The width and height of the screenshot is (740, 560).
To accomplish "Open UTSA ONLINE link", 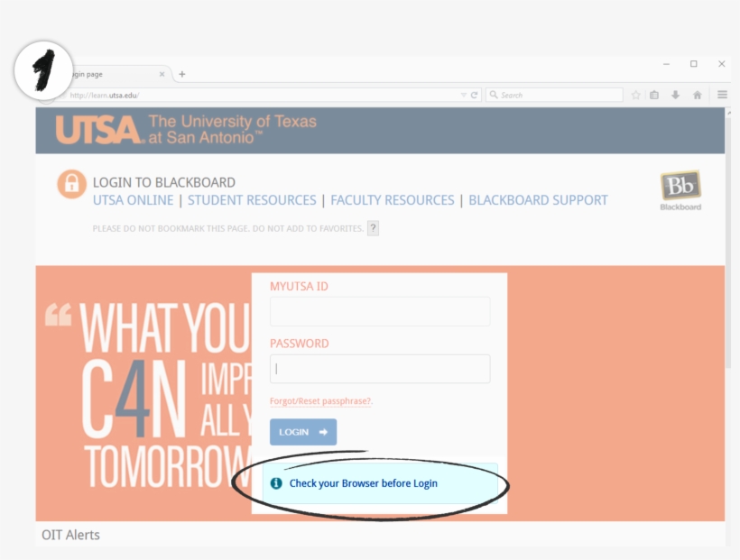I will [133, 200].
